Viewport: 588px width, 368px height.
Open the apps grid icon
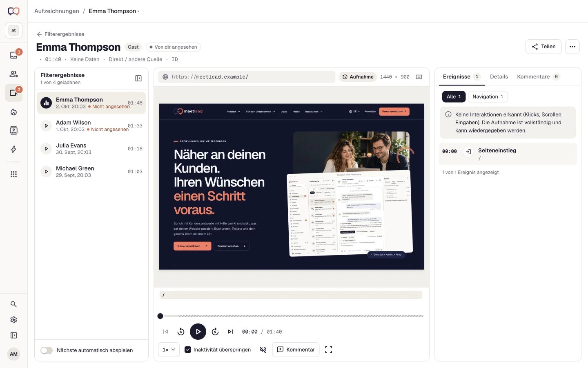[13, 174]
